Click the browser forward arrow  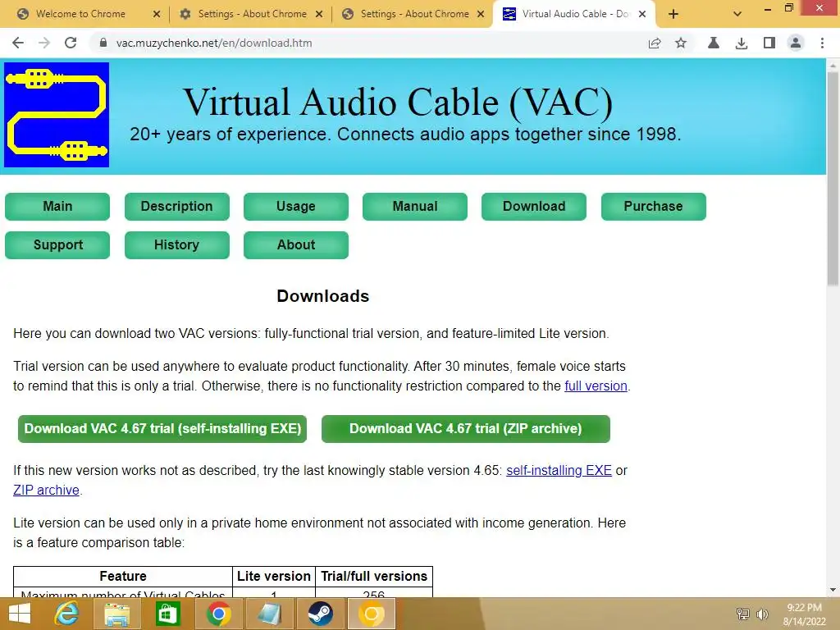44,43
